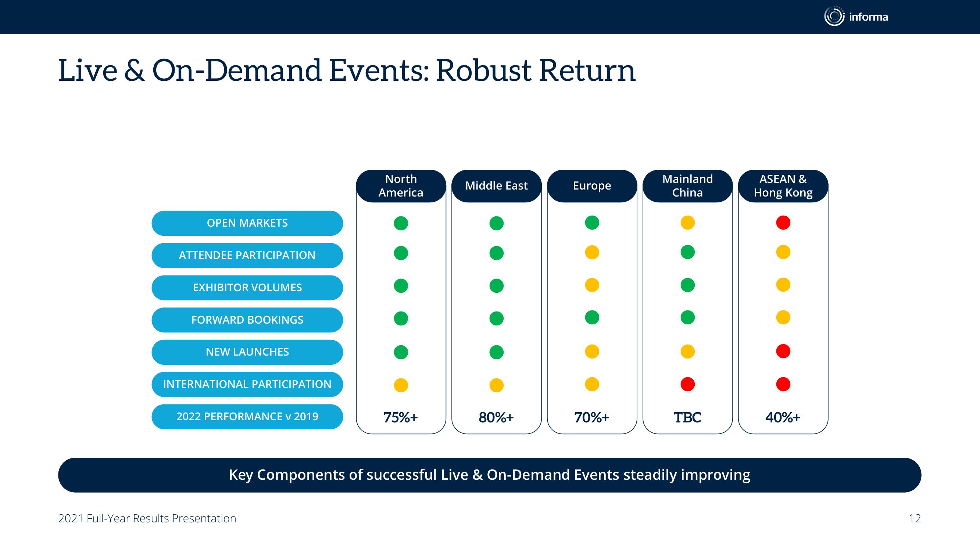Viewport: 980px width, 551px height.
Task: Click the INTERNATIONAL PARTICIPATION label pill
Action: pyautogui.click(x=247, y=385)
